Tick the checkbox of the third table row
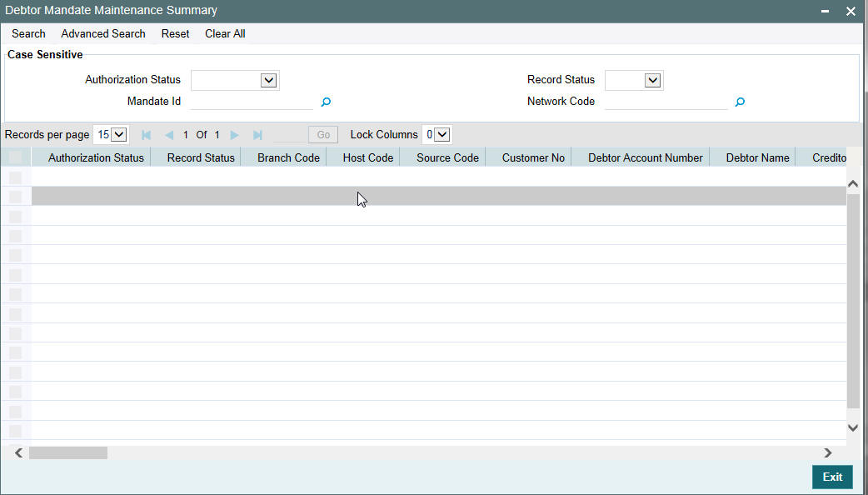868x495 pixels. [x=16, y=216]
